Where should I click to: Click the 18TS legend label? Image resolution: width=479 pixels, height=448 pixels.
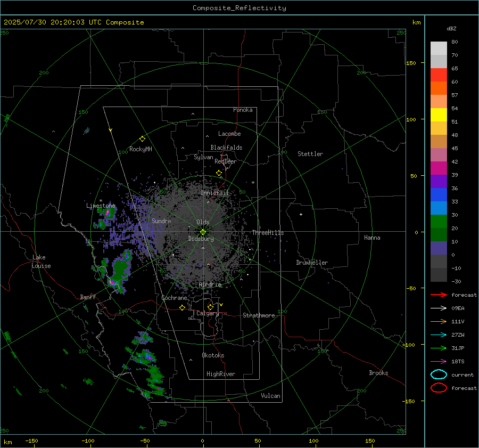[x=458, y=362]
